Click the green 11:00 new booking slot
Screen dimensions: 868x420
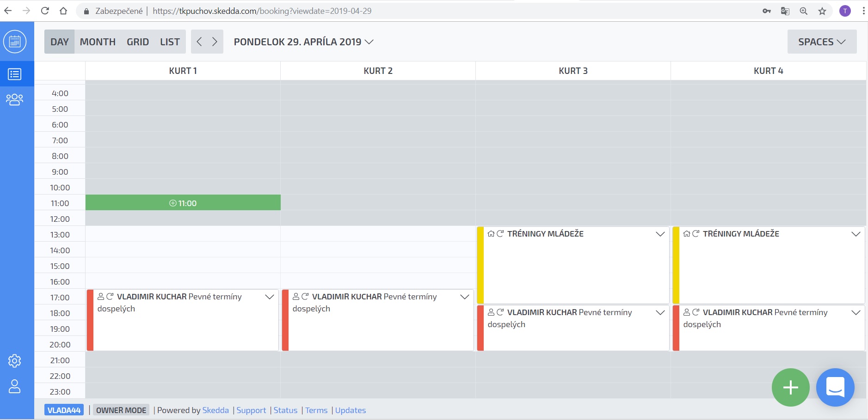183,203
